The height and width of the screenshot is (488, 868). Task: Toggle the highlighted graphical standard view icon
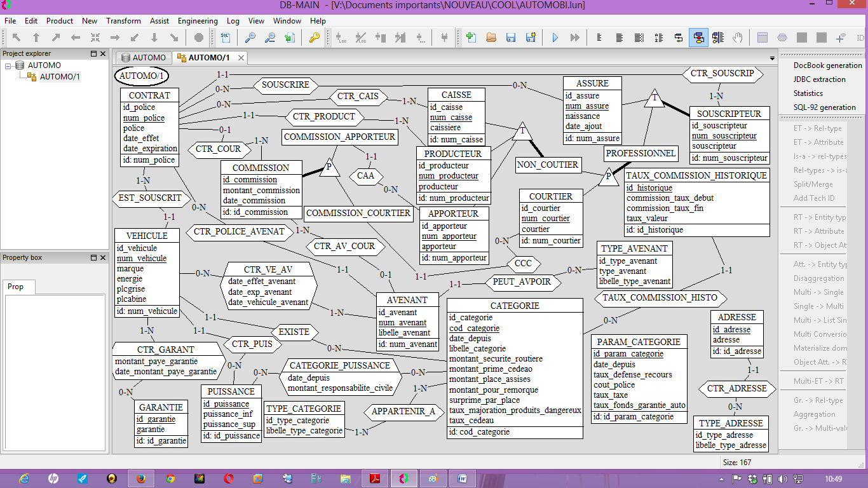698,37
